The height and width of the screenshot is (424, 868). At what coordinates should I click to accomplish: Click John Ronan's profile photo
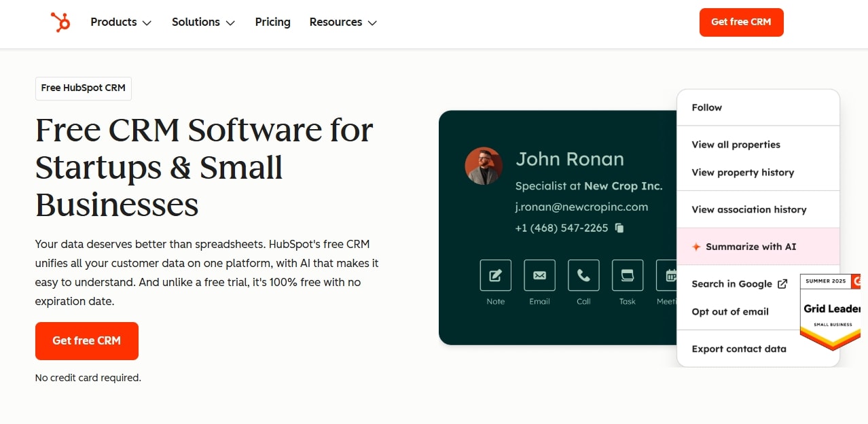484,166
